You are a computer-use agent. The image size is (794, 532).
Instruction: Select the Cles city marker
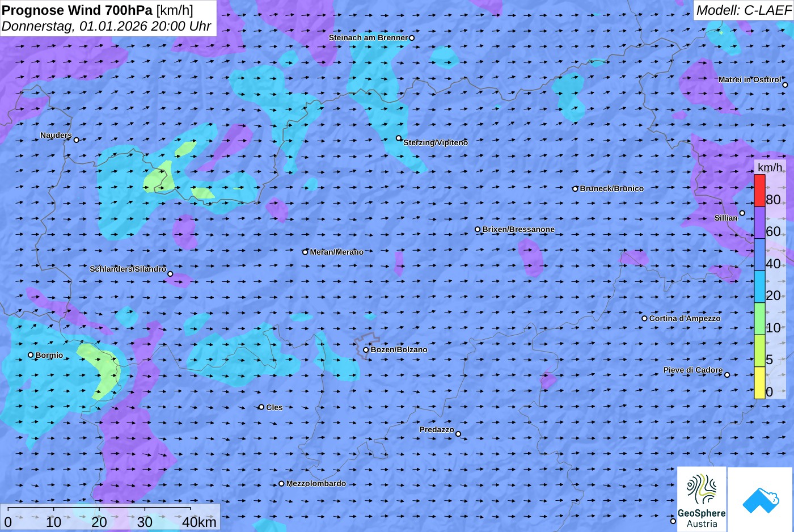[261, 407]
